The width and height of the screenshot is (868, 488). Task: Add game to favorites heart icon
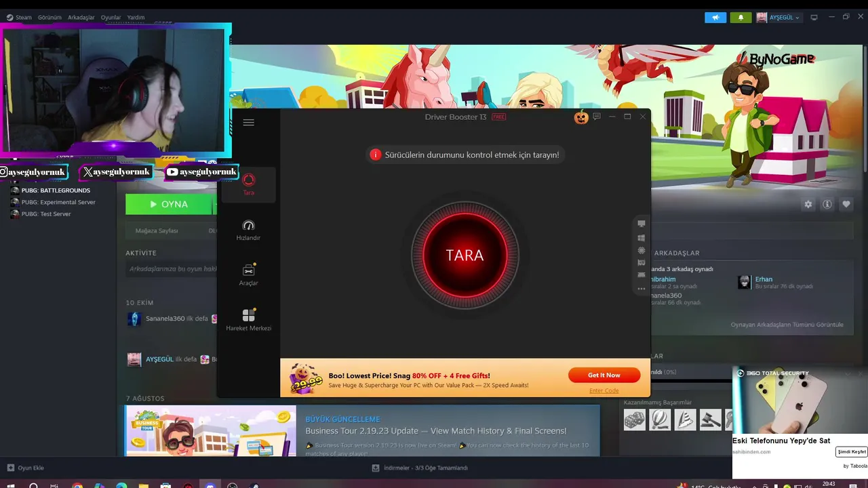pyautogui.click(x=846, y=204)
